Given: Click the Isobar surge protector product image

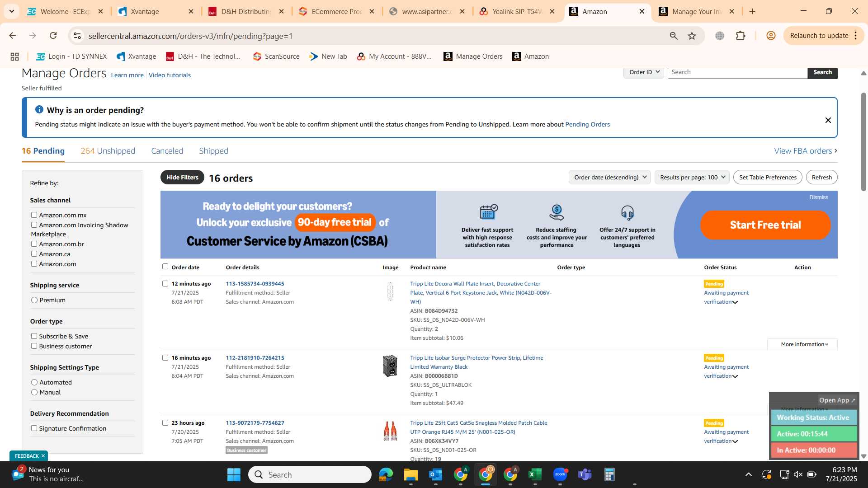Looking at the screenshot, I should (x=390, y=366).
